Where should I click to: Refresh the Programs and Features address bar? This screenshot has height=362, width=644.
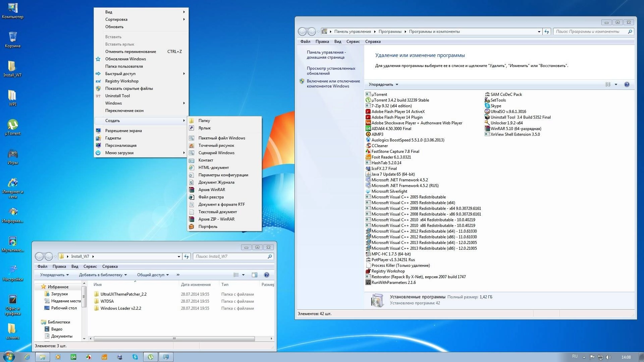tap(547, 32)
